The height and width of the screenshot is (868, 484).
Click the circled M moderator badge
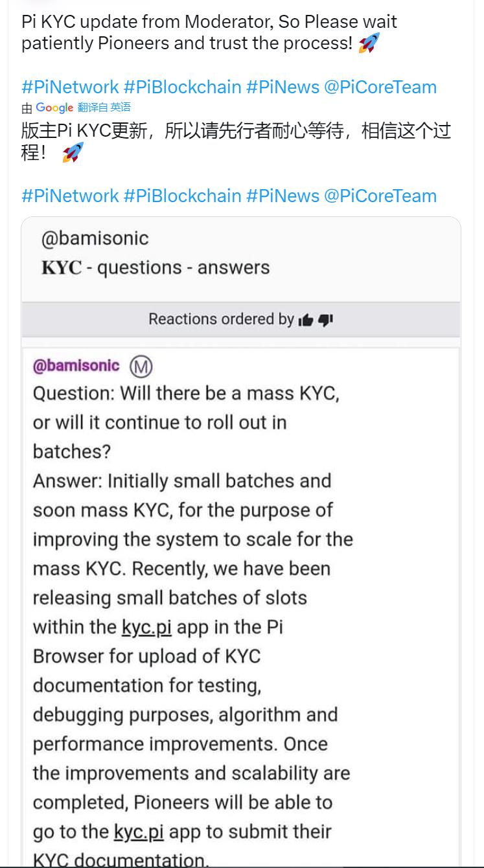click(141, 367)
